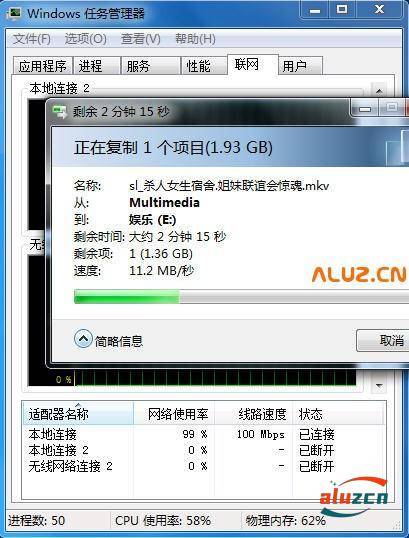Close the Windows 任务管理器 window

[x=378, y=10]
